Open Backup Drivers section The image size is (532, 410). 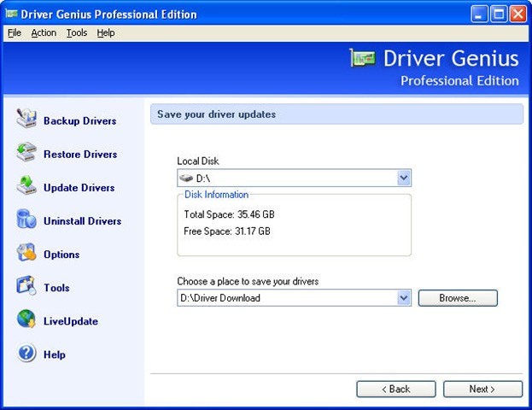[80, 120]
